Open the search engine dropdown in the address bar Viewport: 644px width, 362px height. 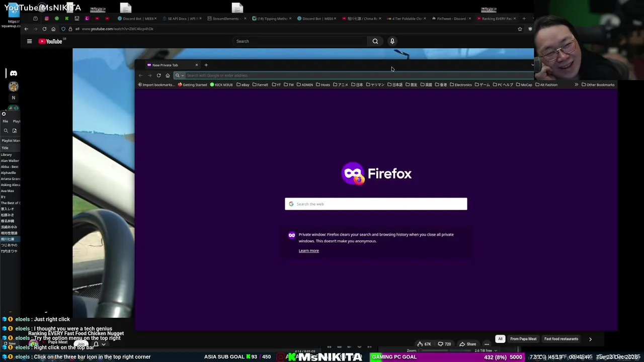179,75
